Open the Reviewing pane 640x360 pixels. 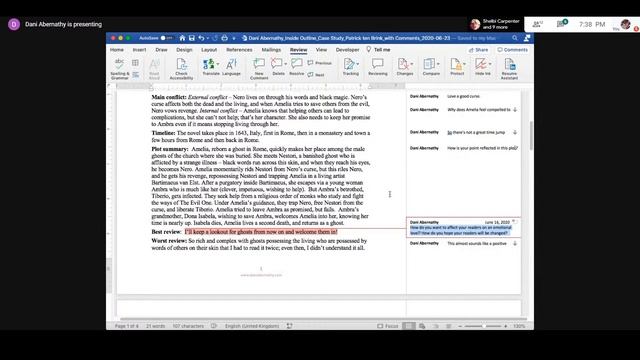tap(378, 67)
